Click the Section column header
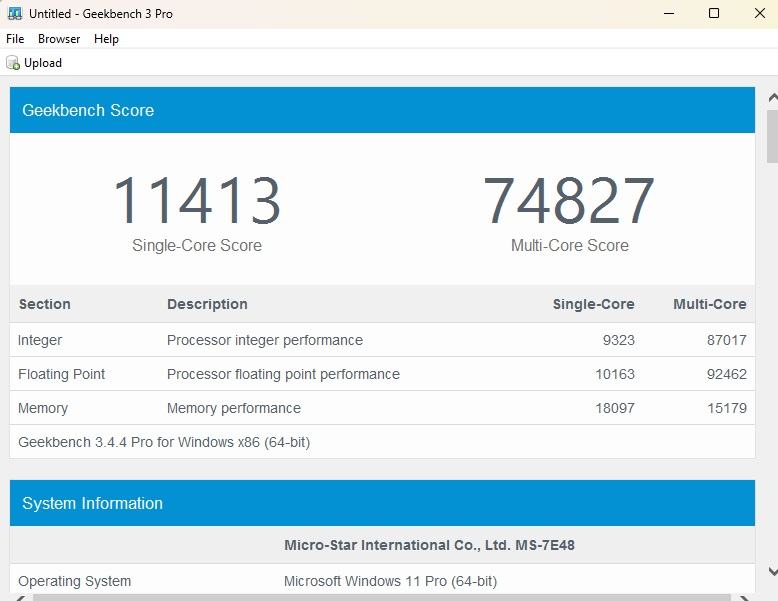778x601 pixels. [45, 304]
